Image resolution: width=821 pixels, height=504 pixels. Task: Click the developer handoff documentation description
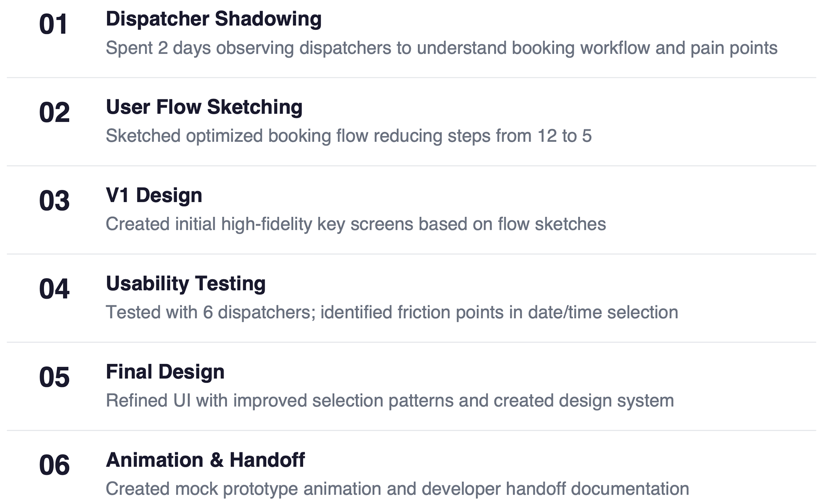397,489
